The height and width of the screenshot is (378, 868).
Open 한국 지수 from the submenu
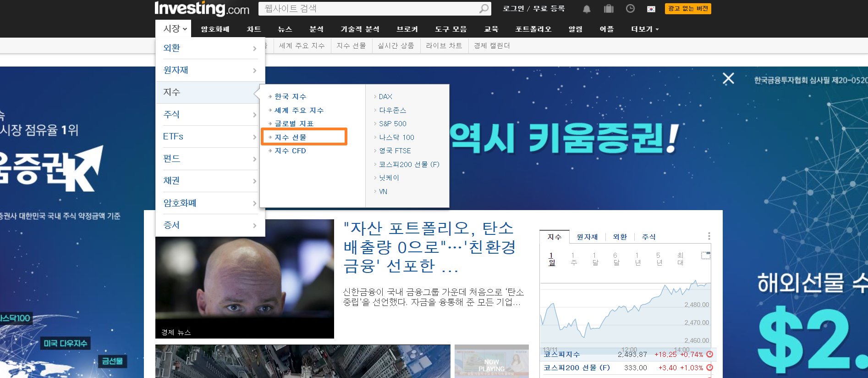coord(291,96)
